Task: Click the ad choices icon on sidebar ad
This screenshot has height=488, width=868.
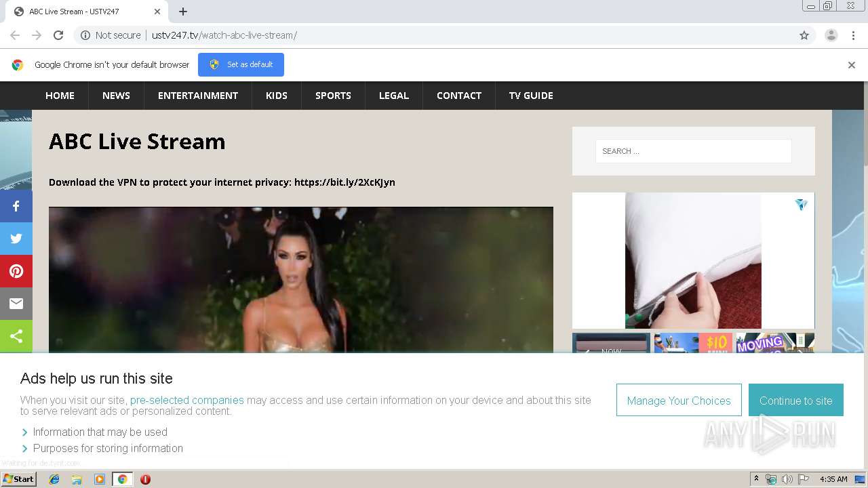Action: tap(802, 205)
